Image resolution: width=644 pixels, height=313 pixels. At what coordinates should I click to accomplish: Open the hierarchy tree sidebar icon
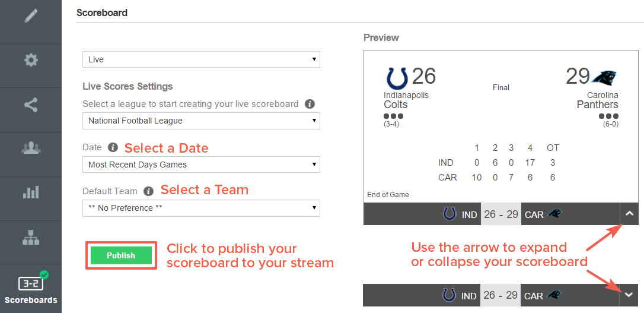[31, 238]
